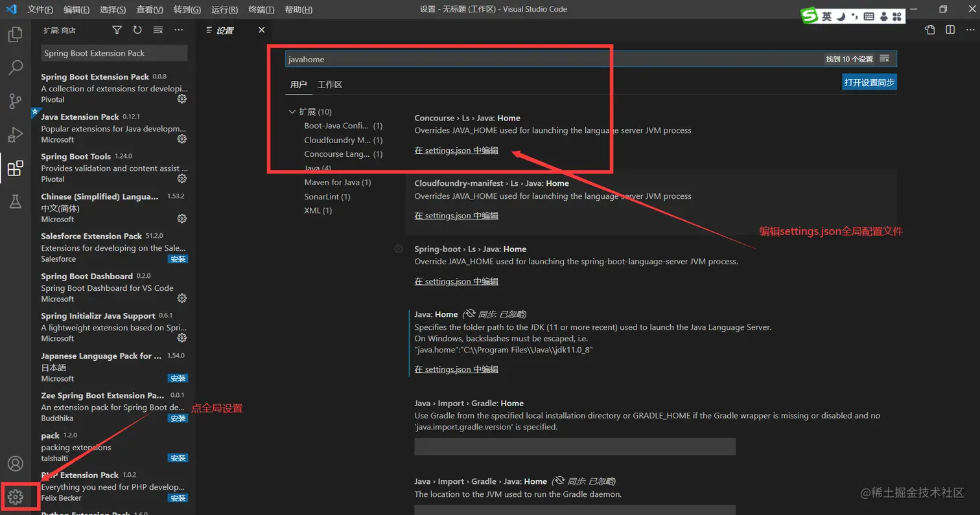
Task: Edit Java: Home in settings.json link
Action: point(456,369)
